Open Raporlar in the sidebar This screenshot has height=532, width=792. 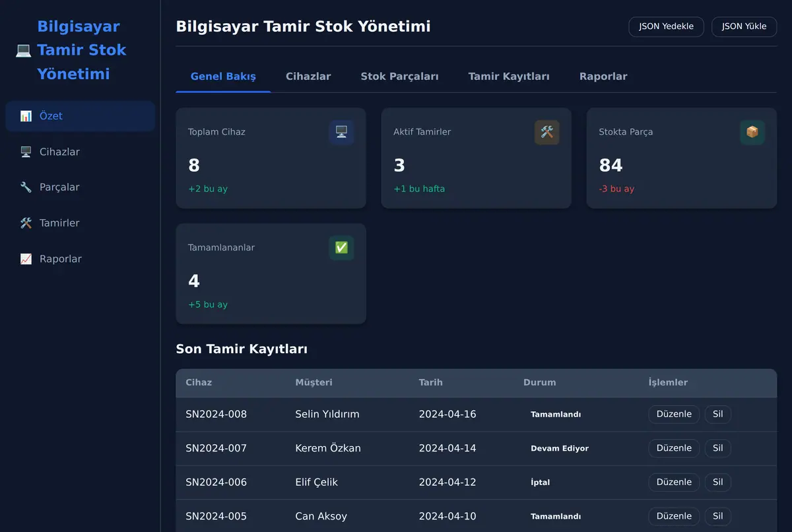pos(80,259)
